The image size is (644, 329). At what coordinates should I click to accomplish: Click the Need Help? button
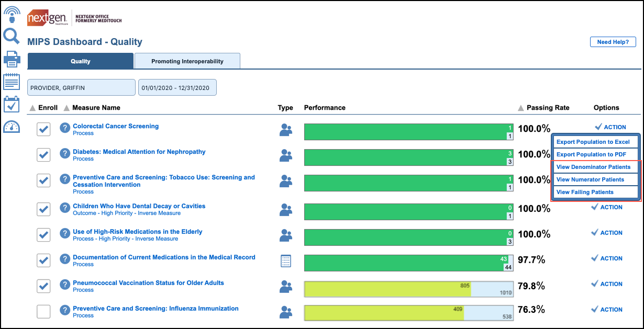(x=613, y=41)
